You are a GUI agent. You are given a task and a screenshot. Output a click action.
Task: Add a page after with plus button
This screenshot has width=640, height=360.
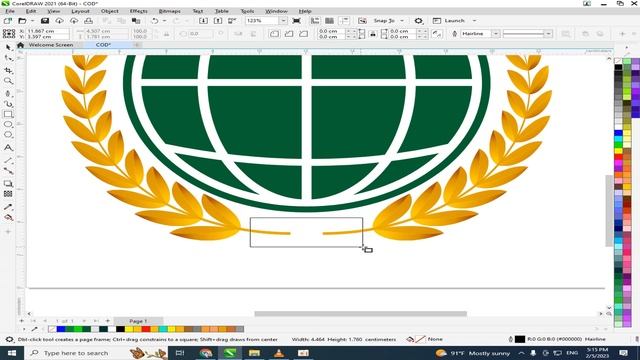click(108, 321)
